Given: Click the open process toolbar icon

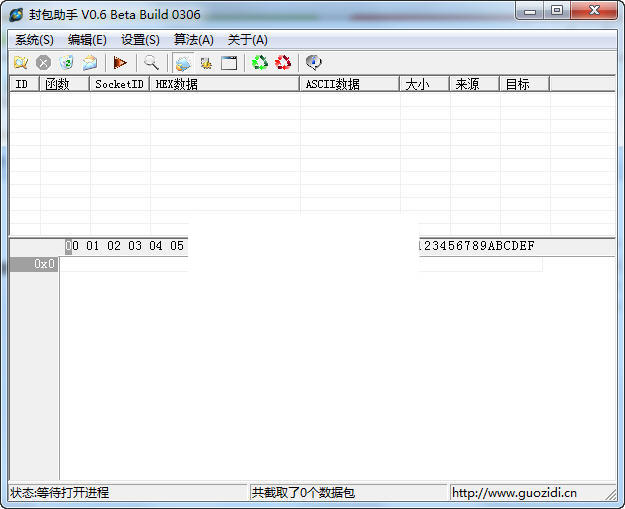Looking at the screenshot, I should [x=20, y=62].
